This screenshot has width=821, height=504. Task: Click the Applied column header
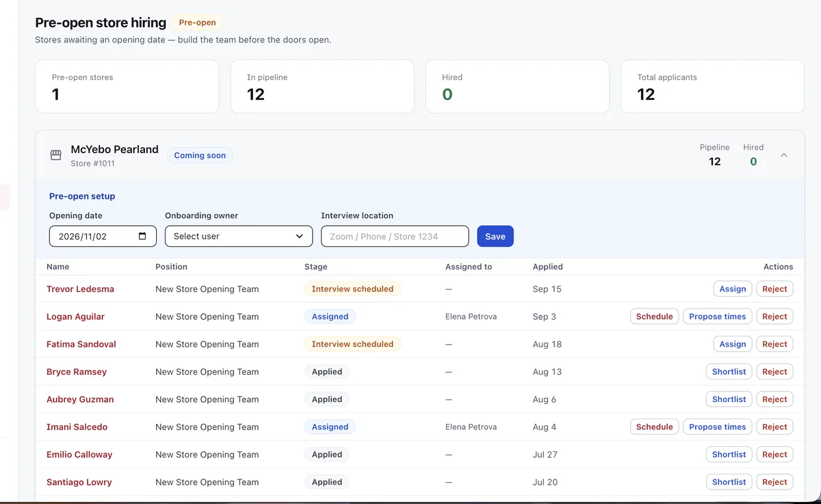(548, 267)
